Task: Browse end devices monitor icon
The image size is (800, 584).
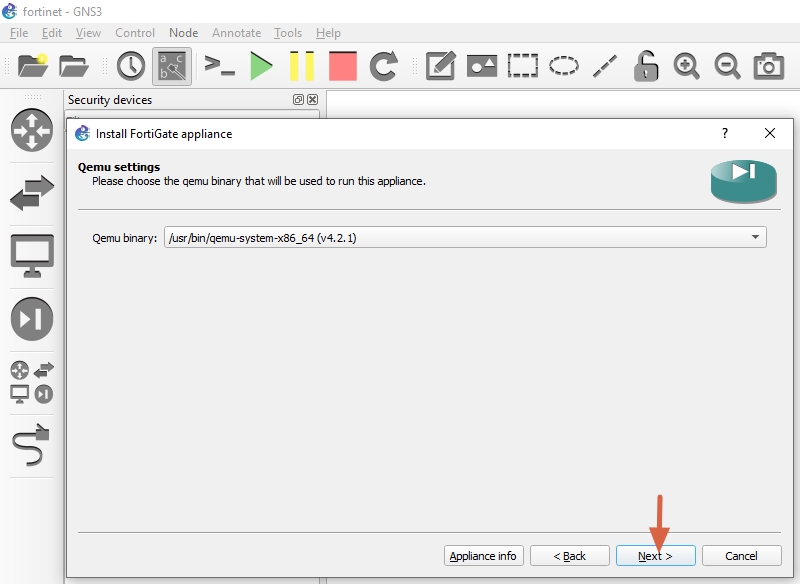Action: click(32, 256)
